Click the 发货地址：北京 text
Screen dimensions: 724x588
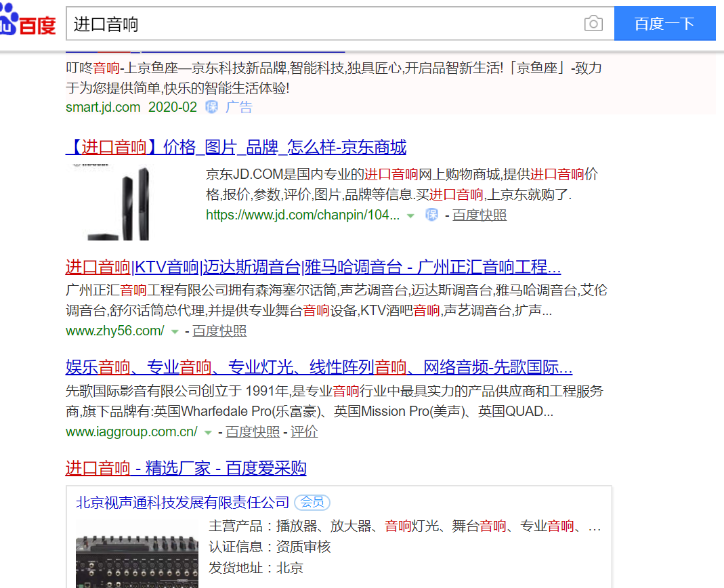pyautogui.click(x=256, y=568)
